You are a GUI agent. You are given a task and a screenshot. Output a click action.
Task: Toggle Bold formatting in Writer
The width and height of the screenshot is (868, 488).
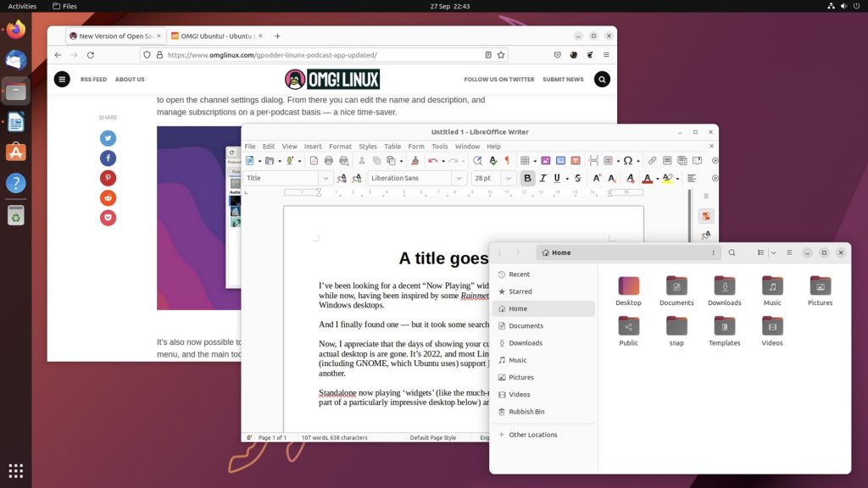coord(527,178)
